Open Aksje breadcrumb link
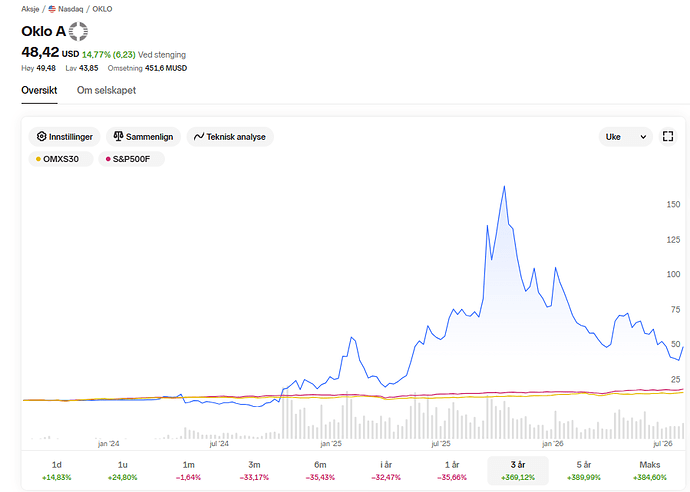690x492 pixels. tap(30, 9)
